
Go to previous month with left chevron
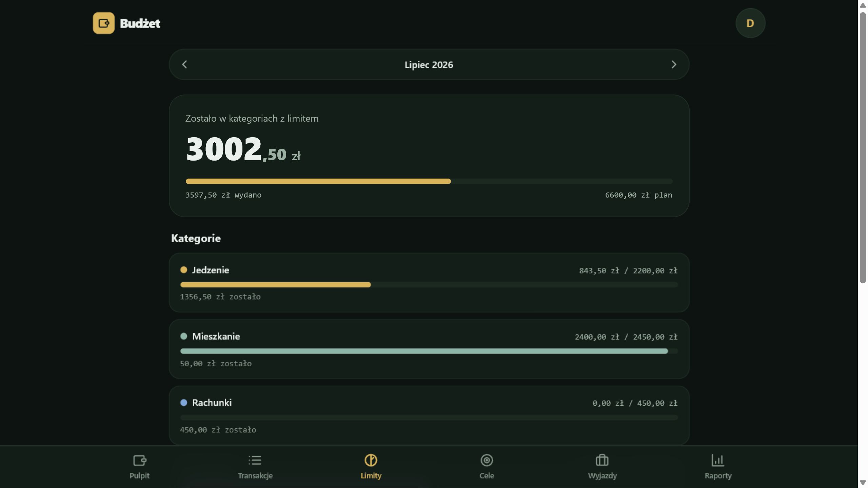184,64
